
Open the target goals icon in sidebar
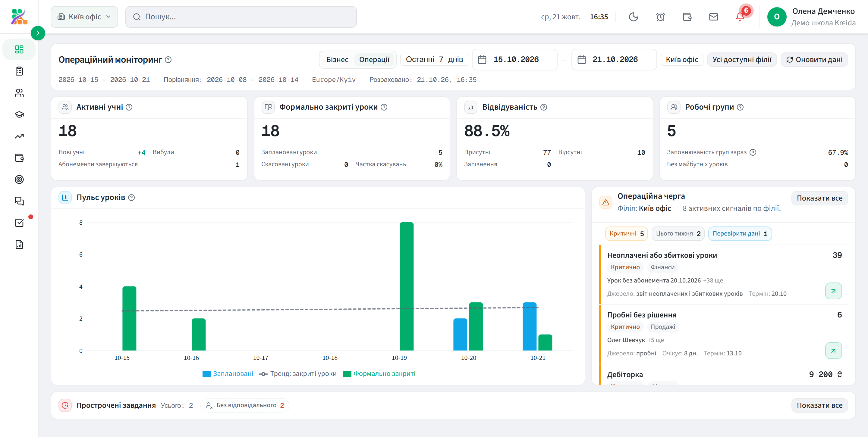pos(19,179)
